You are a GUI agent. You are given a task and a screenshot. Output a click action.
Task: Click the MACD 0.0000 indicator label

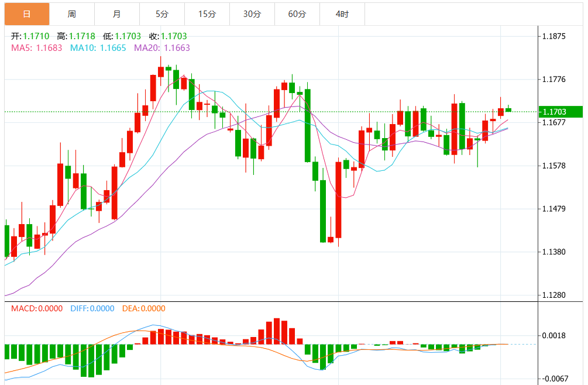[37, 308]
